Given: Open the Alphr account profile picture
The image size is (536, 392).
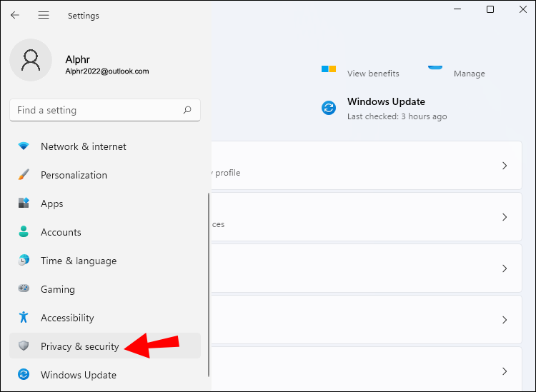Looking at the screenshot, I should (31, 60).
